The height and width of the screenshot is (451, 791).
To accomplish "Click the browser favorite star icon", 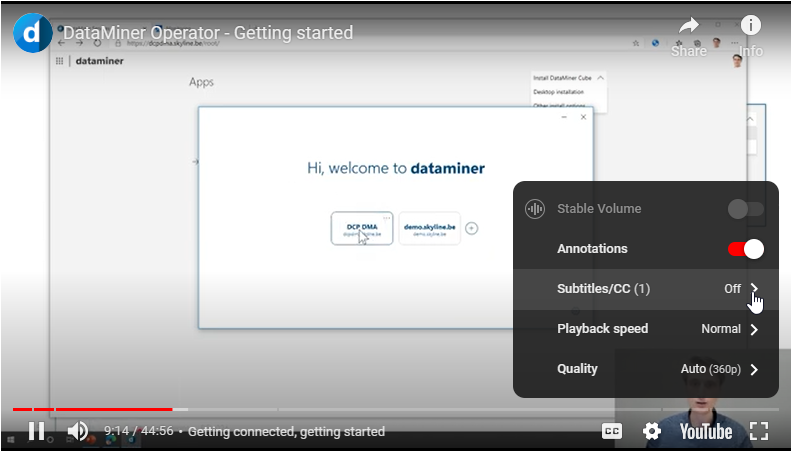I will point(636,43).
